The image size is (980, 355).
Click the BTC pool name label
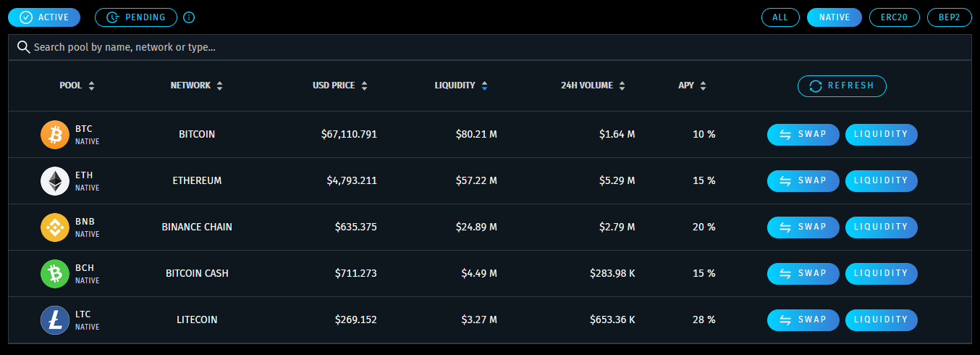pyautogui.click(x=84, y=129)
